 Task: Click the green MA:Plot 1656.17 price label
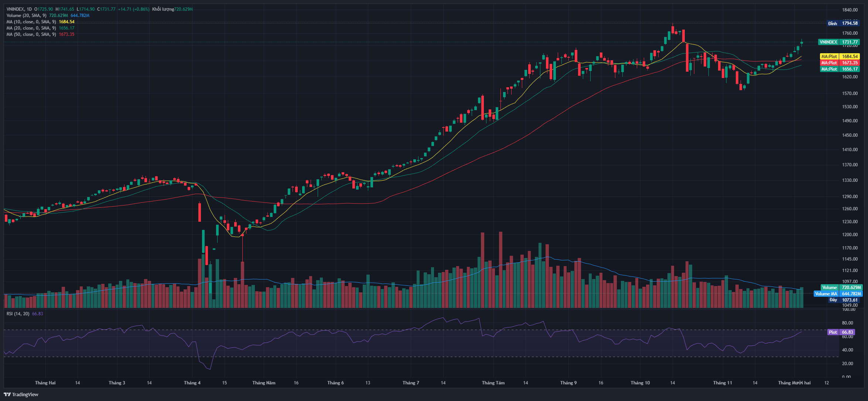(839, 69)
